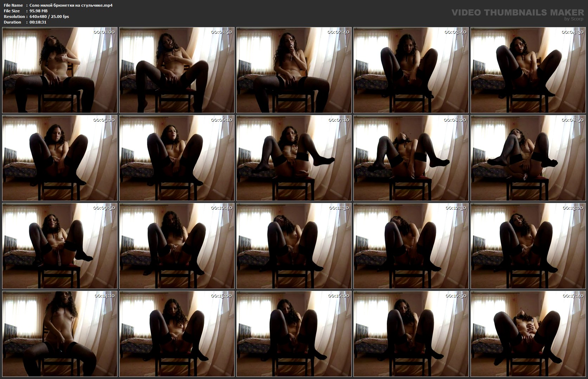Select the frame timestamped 00:09:50
Image resolution: width=588 pixels, height=379 pixels.
(59, 246)
